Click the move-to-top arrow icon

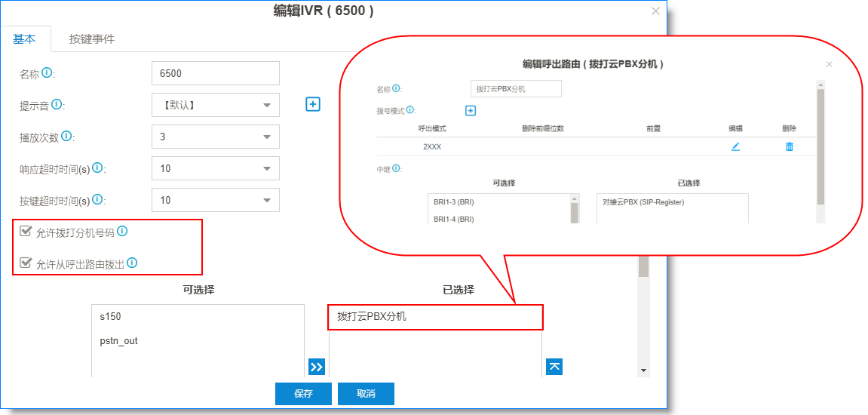554,367
